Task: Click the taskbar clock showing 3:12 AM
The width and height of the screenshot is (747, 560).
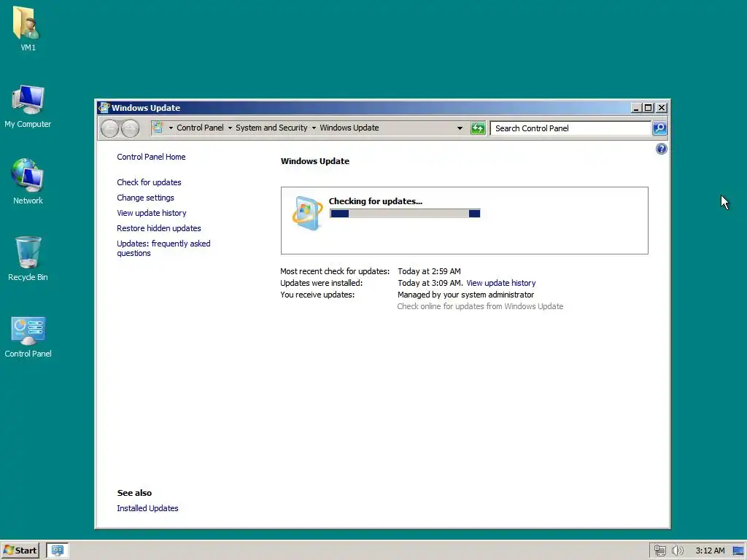Action: coord(710,551)
